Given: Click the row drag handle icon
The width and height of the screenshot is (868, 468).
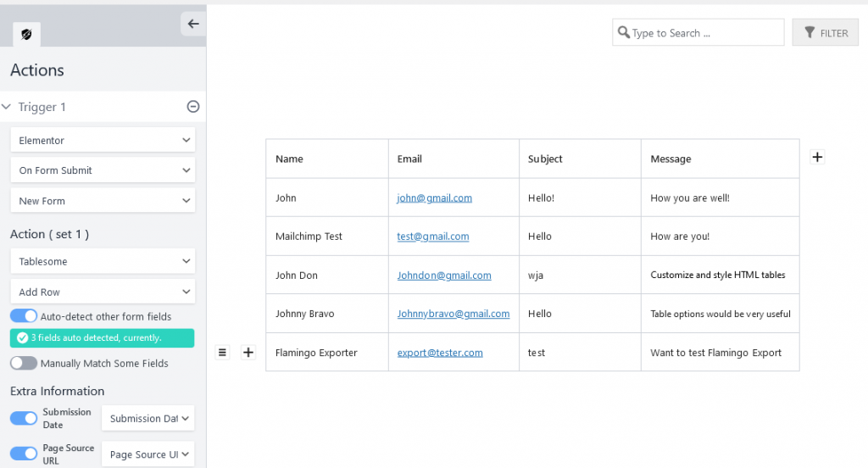Looking at the screenshot, I should click(x=222, y=353).
